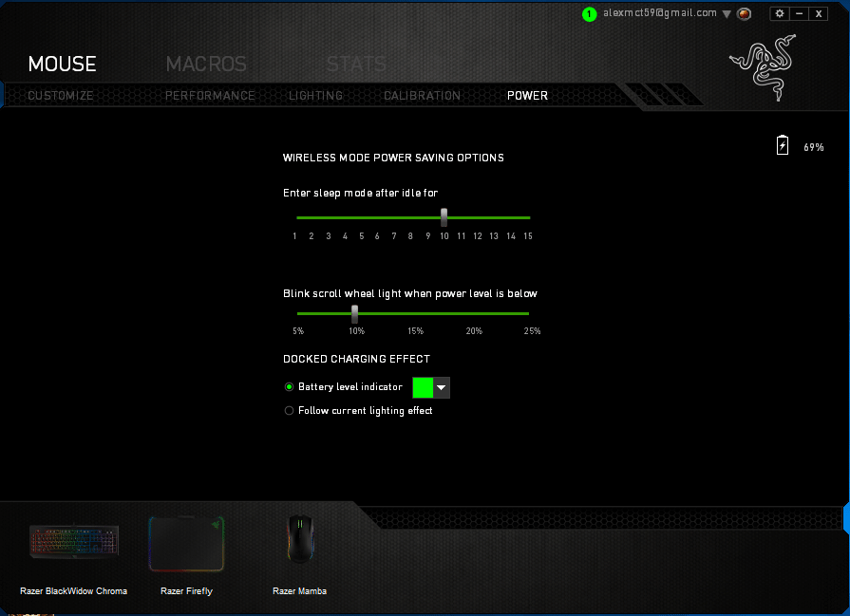The width and height of the screenshot is (850, 616).
Task: Select Battery level indicator radio option
Action: coord(289,387)
